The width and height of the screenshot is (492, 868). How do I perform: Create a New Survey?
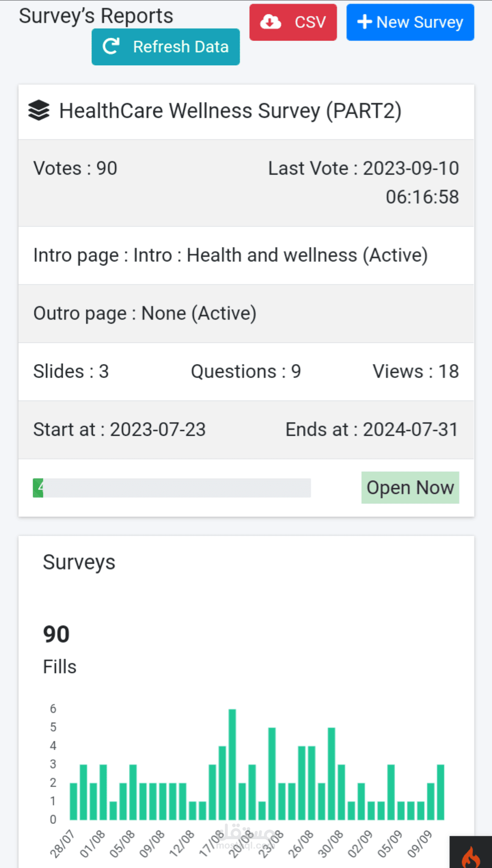410,22
